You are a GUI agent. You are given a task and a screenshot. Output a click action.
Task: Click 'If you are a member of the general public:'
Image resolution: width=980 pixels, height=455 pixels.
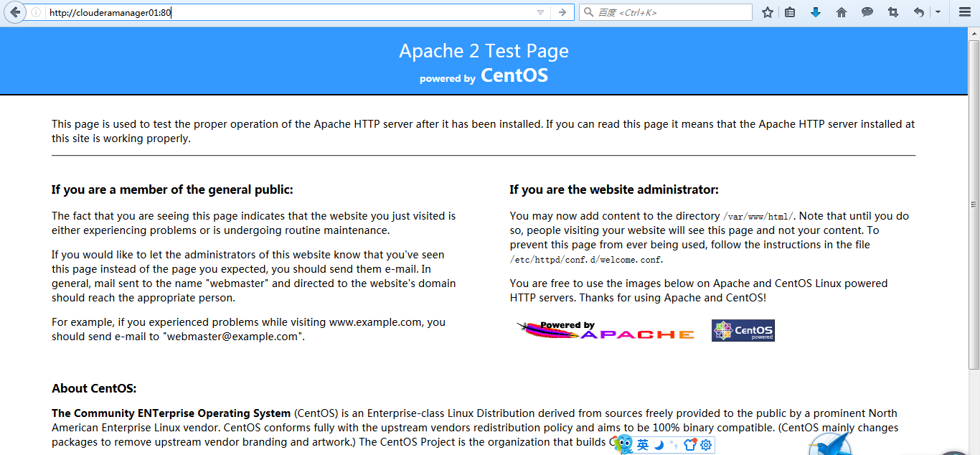pyautogui.click(x=172, y=190)
